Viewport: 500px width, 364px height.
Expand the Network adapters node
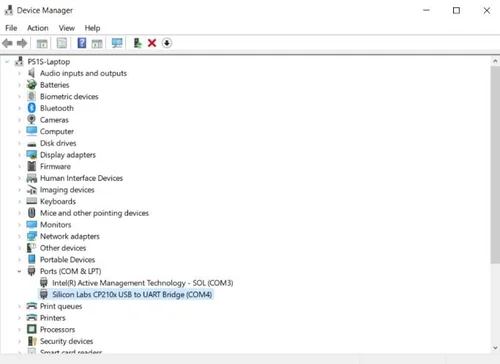pyautogui.click(x=19, y=236)
